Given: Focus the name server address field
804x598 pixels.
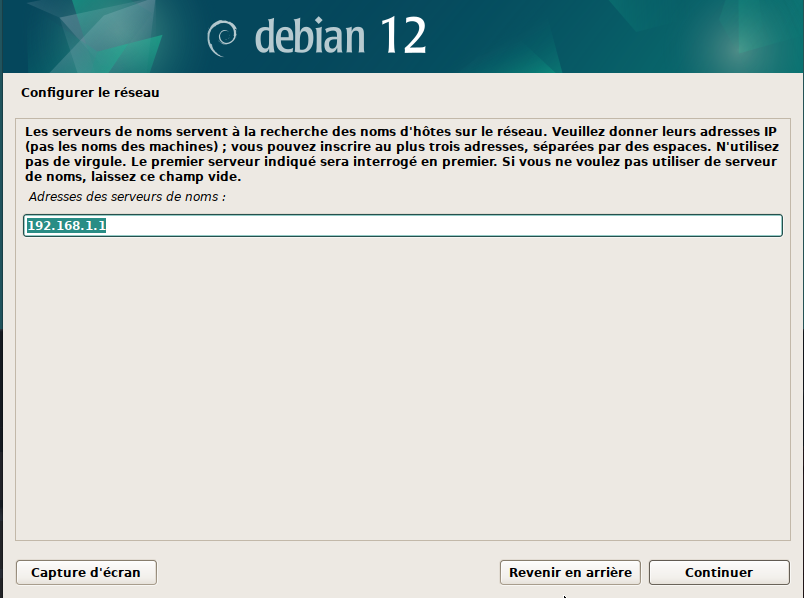Looking at the screenshot, I should pos(403,226).
